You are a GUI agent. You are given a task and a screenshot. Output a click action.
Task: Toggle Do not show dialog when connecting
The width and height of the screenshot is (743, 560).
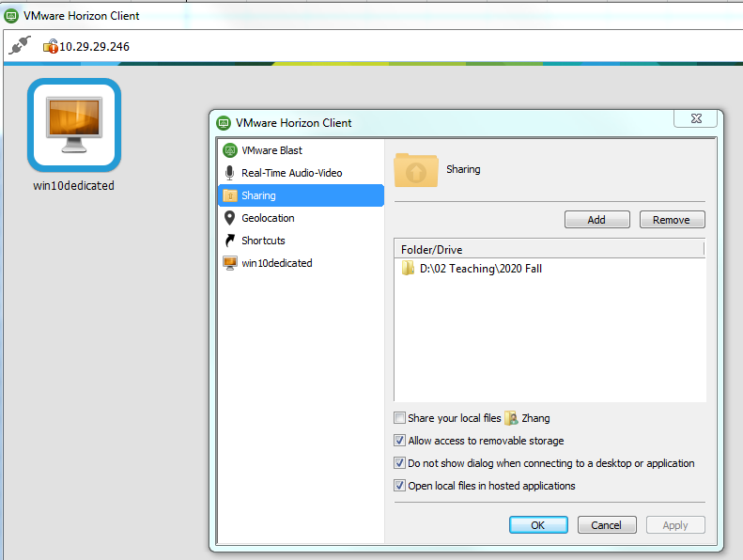tap(399, 463)
